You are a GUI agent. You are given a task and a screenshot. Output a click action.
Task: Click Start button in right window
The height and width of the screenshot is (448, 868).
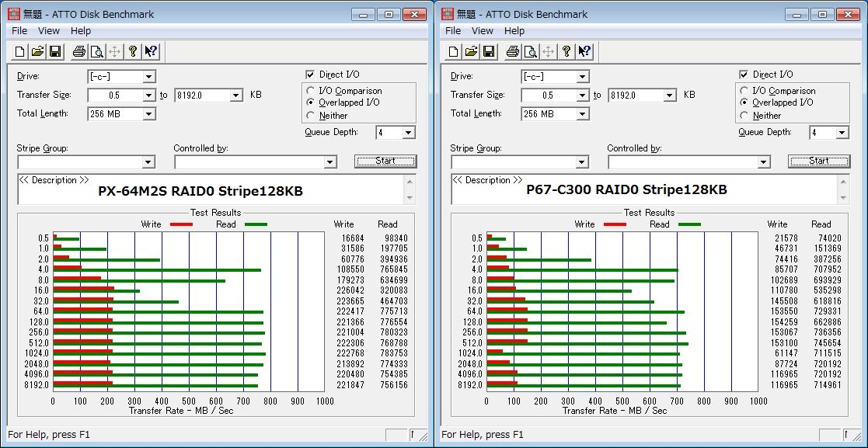coord(819,161)
